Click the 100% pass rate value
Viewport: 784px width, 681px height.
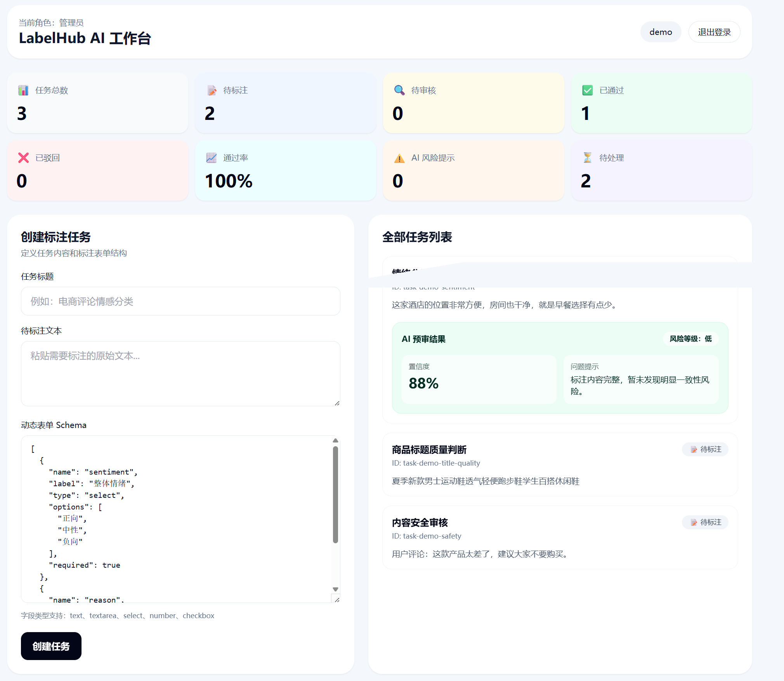(229, 181)
